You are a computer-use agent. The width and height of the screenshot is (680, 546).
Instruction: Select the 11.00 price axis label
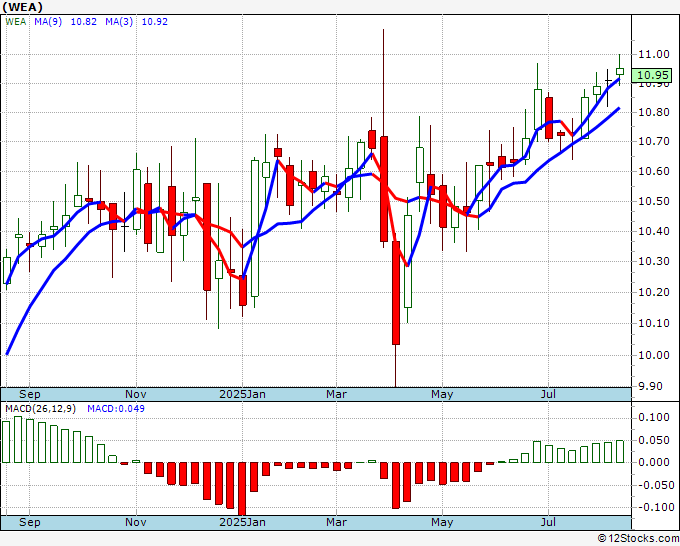pyautogui.click(x=654, y=54)
